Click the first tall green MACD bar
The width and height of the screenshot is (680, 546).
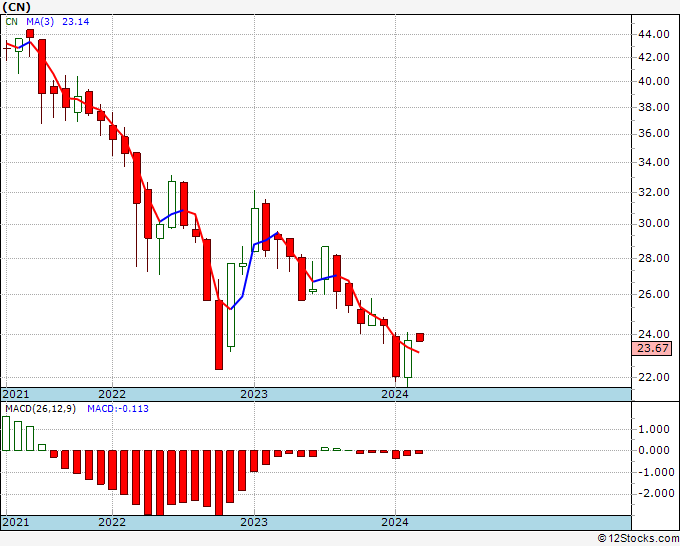[x=6, y=433]
